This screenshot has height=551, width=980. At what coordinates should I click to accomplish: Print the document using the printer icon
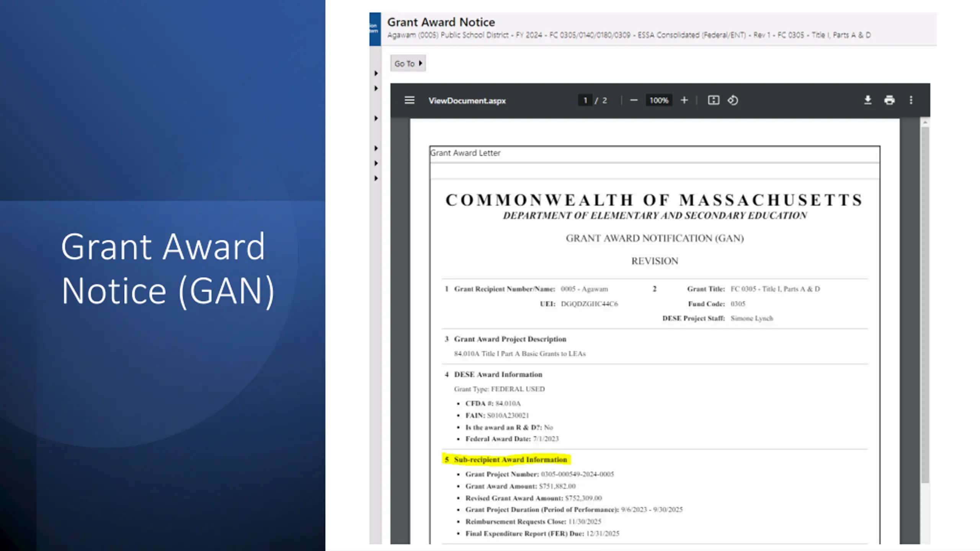click(889, 100)
